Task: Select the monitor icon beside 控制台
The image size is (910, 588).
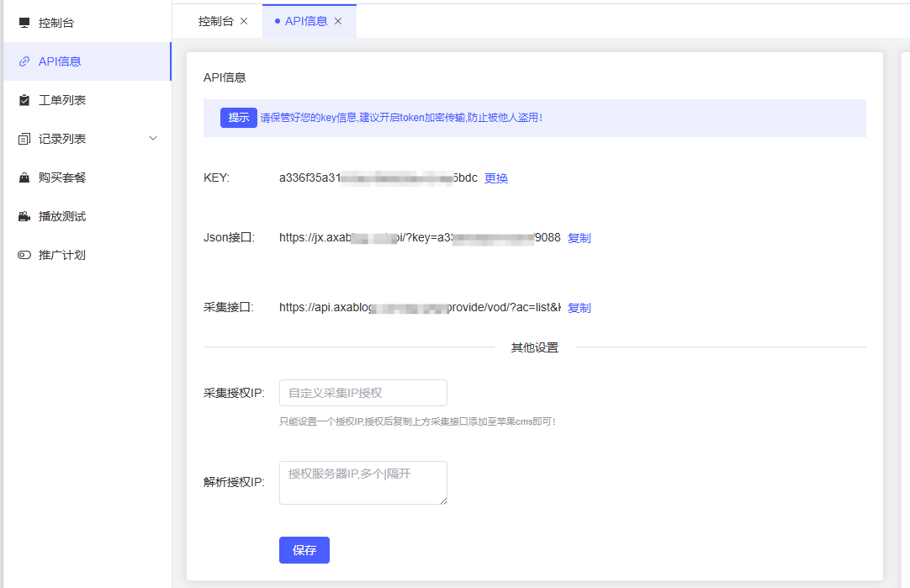Action: tap(23, 21)
